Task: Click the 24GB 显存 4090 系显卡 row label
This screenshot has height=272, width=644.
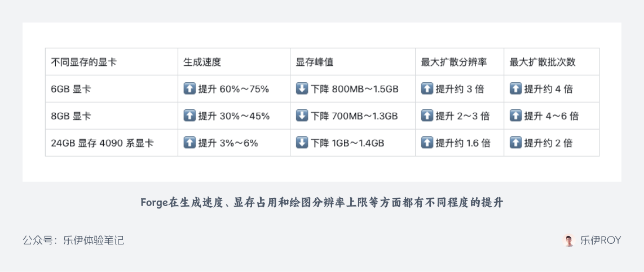Action: coord(102,143)
